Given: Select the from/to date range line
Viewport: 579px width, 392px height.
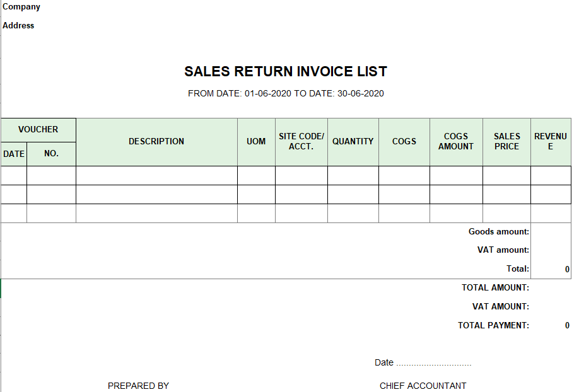Looking at the screenshot, I should [286, 94].
